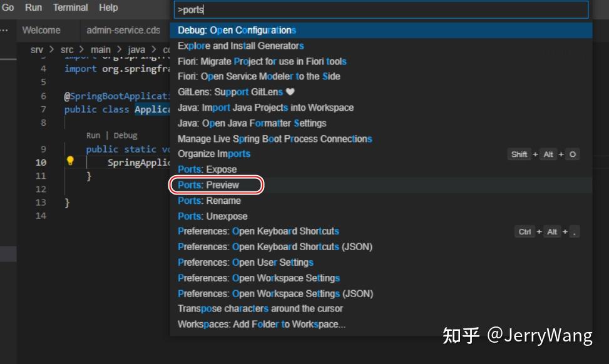Select Explore and Install Generators command
Screen dimensions: 609x364
coord(381,46)
